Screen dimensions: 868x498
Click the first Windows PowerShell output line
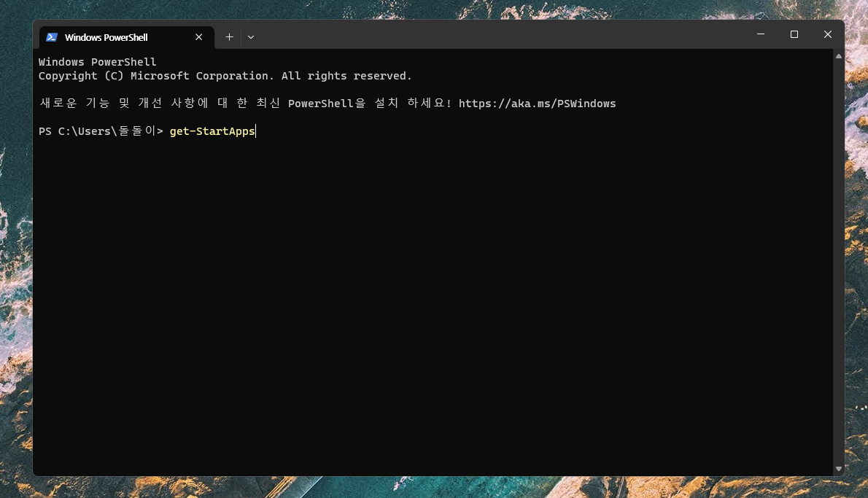(98, 62)
